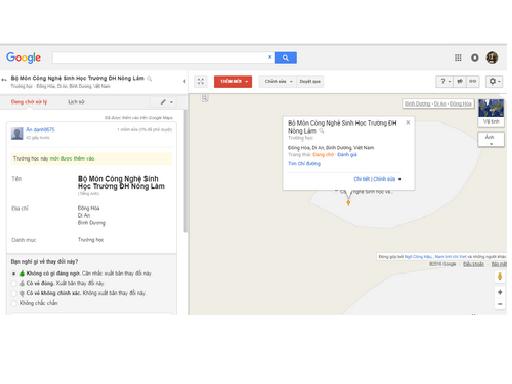The height and width of the screenshot is (384, 512).
Task: Click the blue search magnifier button
Action: pyautogui.click(x=286, y=58)
